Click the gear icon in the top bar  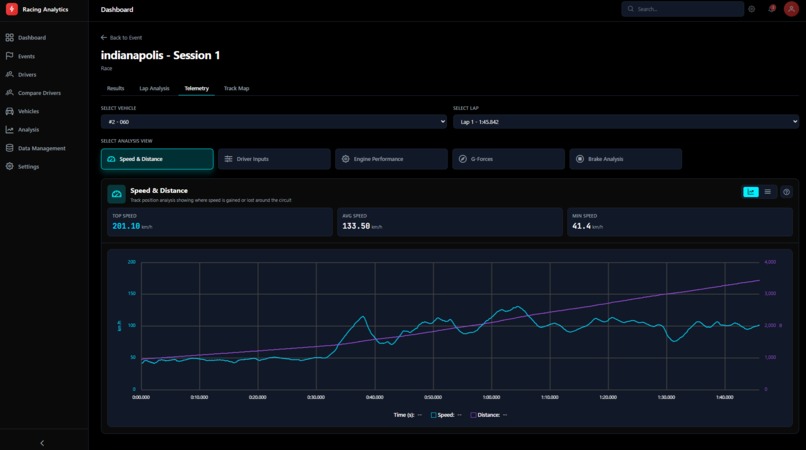(752, 9)
